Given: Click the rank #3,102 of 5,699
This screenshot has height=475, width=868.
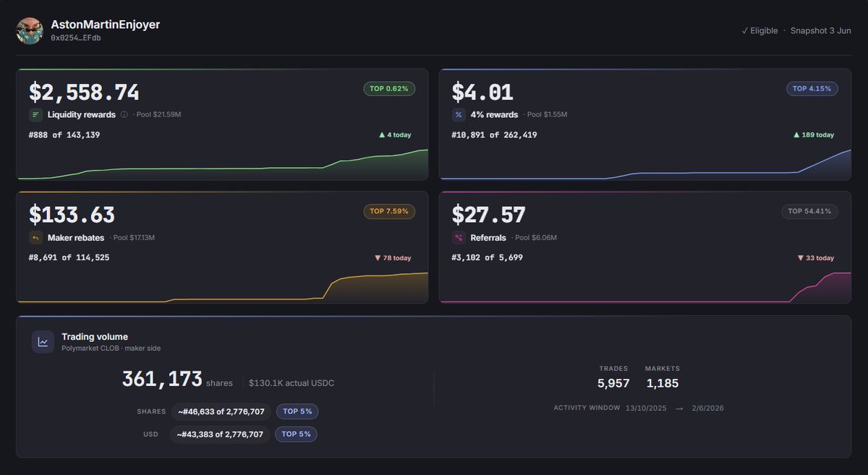Looking at the screenshot, I should [x=488, y=258].
